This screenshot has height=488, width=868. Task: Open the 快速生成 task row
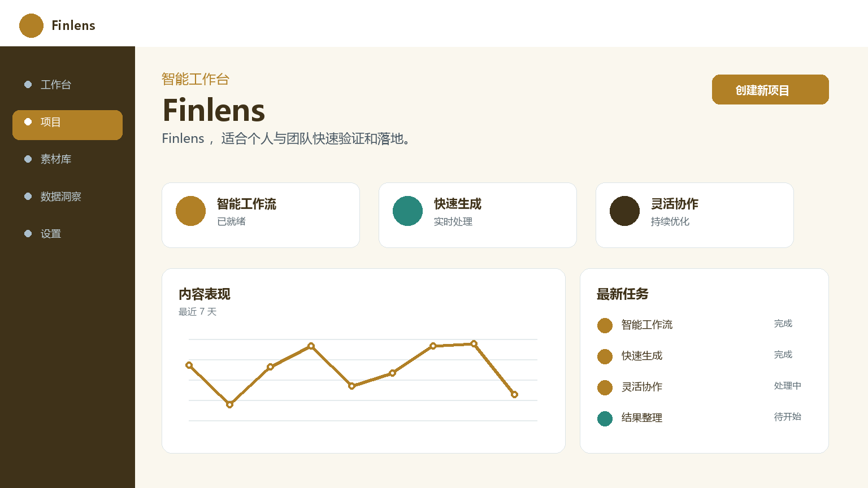(704, 356)
